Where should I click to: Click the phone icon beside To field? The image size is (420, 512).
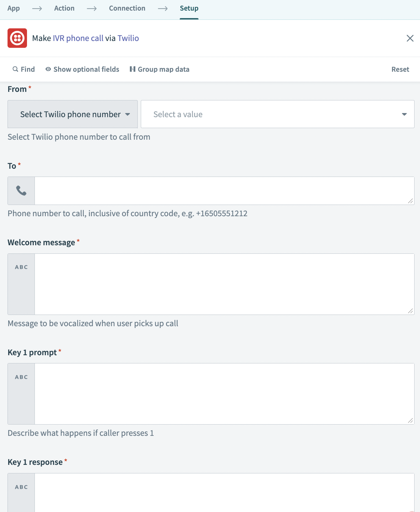[x=21, y=191]
